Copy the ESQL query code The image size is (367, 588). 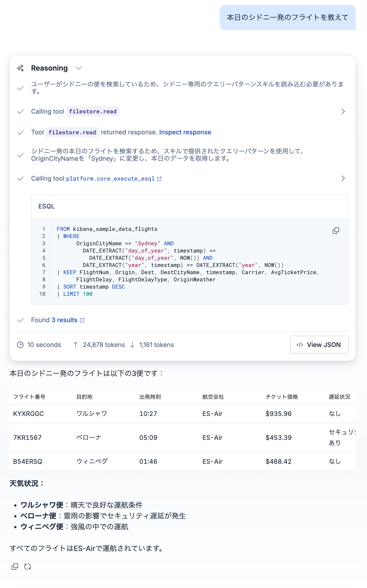click(x=336, y=231)
